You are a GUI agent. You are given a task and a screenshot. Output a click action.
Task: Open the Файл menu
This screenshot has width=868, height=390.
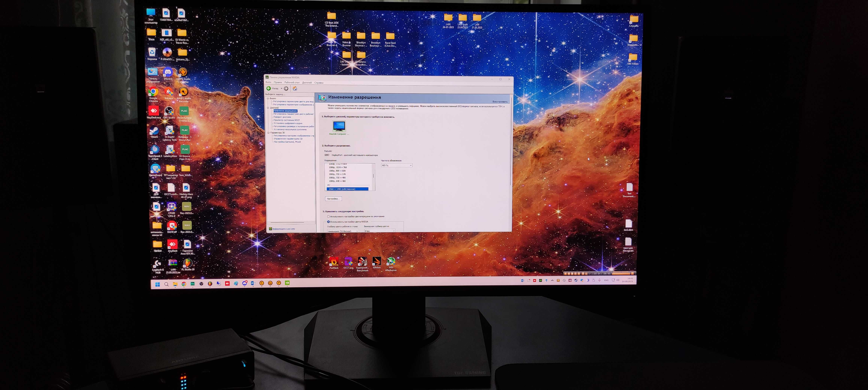268,82
